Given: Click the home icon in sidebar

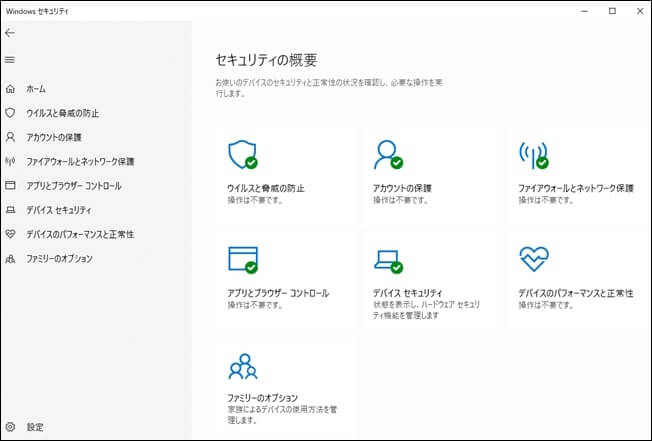Looking at the screenshot, I should pos(10,89).
